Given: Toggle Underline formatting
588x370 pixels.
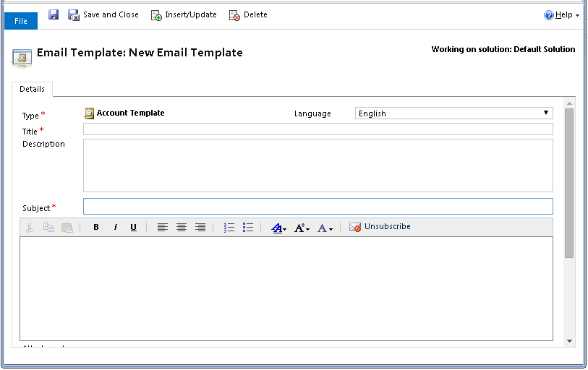Looking at the screenshot, I should click(134, 227).
